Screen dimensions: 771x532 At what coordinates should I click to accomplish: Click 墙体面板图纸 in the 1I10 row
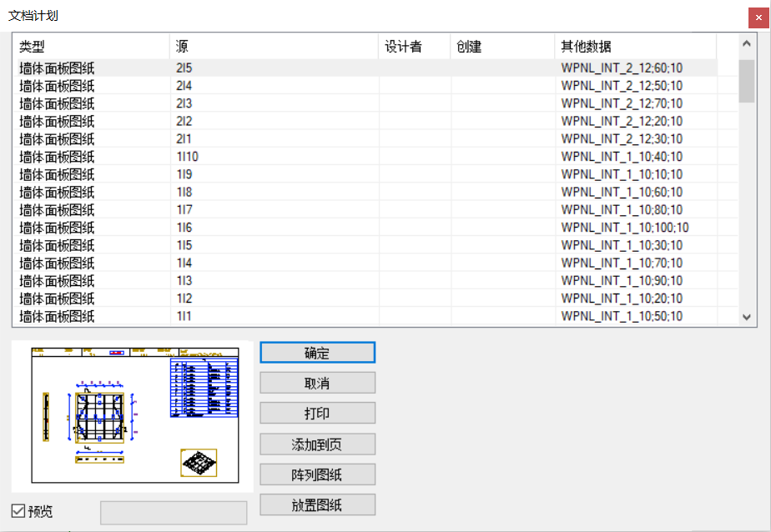(x=57, y=157)
